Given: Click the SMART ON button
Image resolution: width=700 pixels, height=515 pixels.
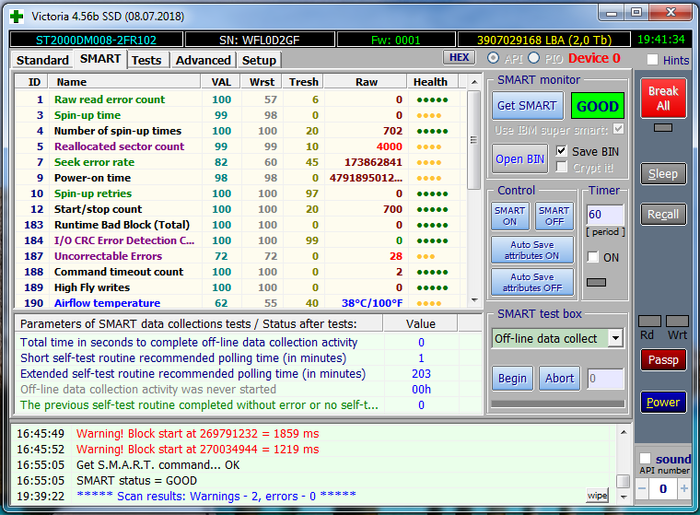Looking at the screenshot, I should tap(510, 216).
